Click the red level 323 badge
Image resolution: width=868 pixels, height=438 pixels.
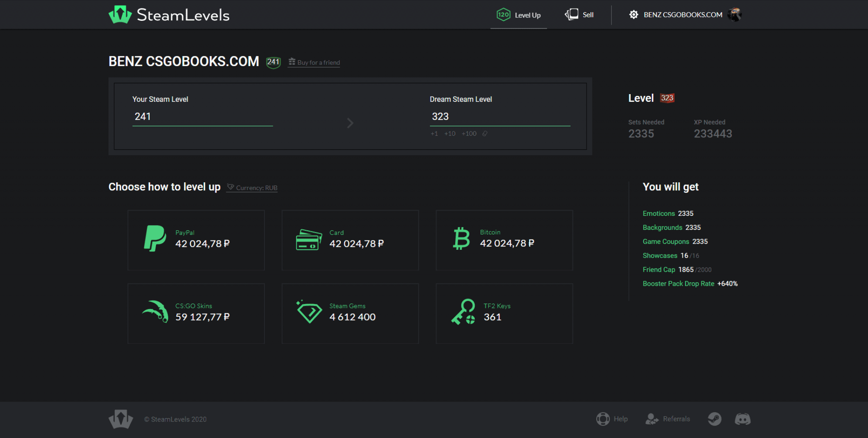pos(667,98)
